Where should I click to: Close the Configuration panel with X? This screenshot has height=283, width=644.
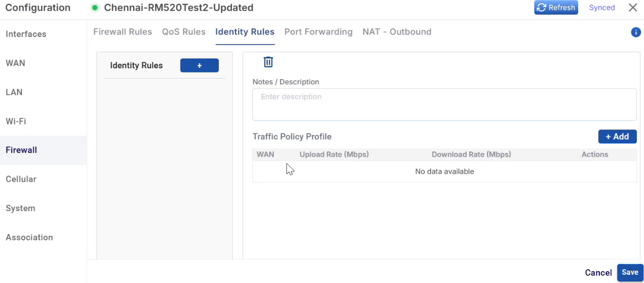633,8
